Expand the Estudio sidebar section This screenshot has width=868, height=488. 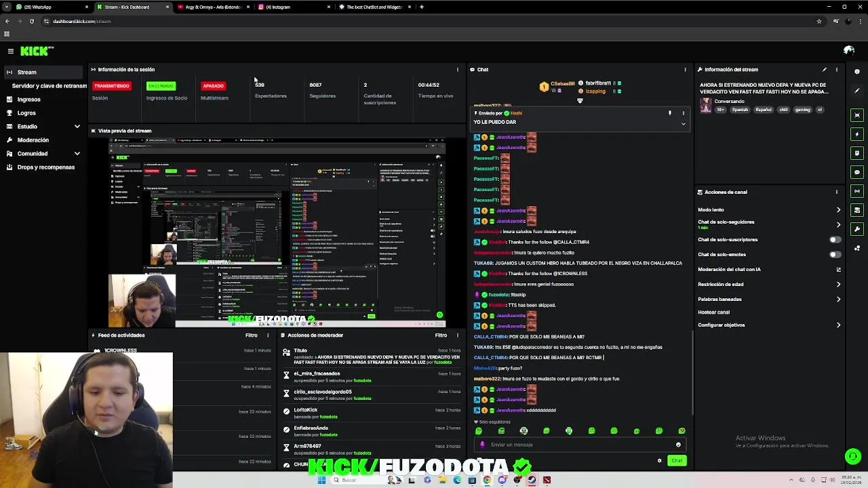77,126
